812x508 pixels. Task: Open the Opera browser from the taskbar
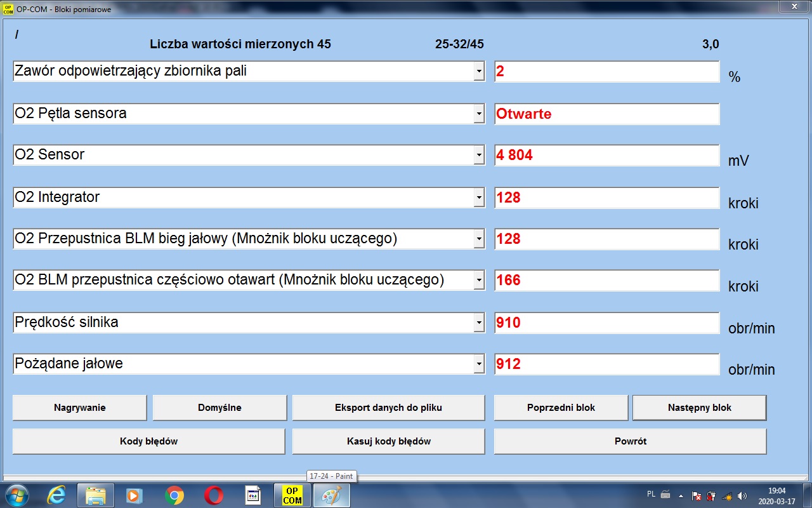pos(214,495)
